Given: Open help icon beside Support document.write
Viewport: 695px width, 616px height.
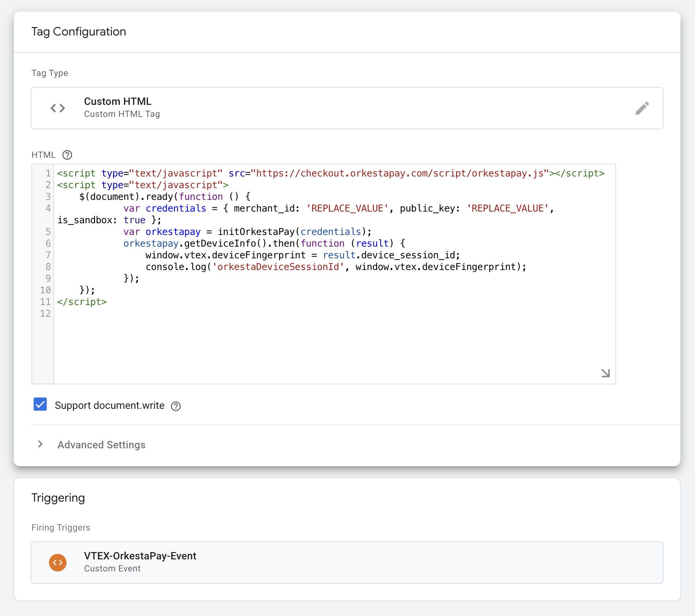Looking at the screenshot, I should click(176, 406).
